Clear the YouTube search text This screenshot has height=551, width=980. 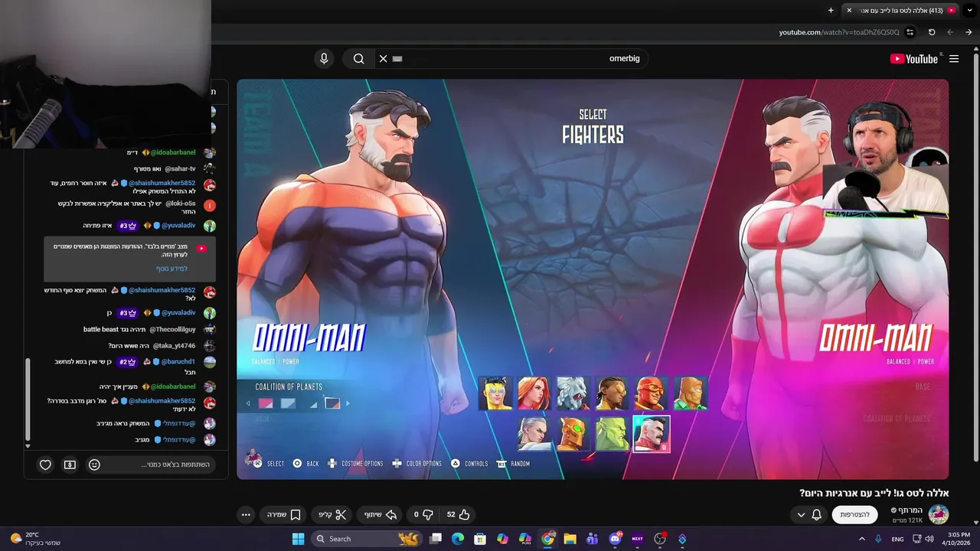coord(383,59)
